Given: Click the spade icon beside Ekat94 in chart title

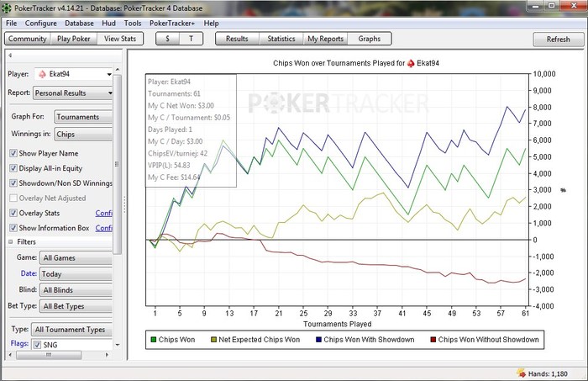Looking at the screenshot, I should [x=411, y=63].
